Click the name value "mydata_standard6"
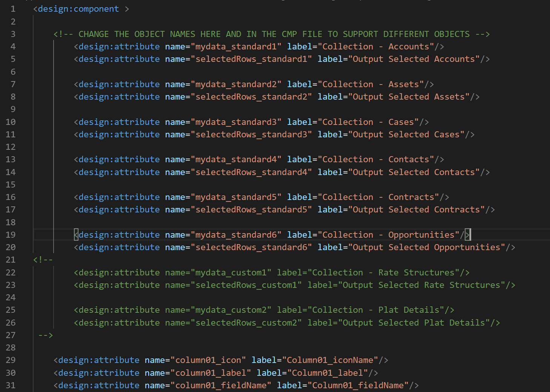Viewport: 550px width, 392px height. 236,235
